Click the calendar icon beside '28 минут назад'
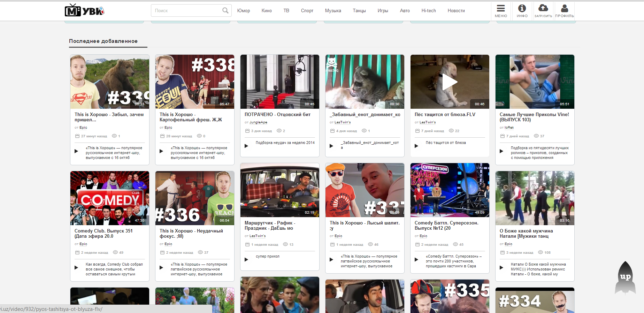 (x=162, y=136)
